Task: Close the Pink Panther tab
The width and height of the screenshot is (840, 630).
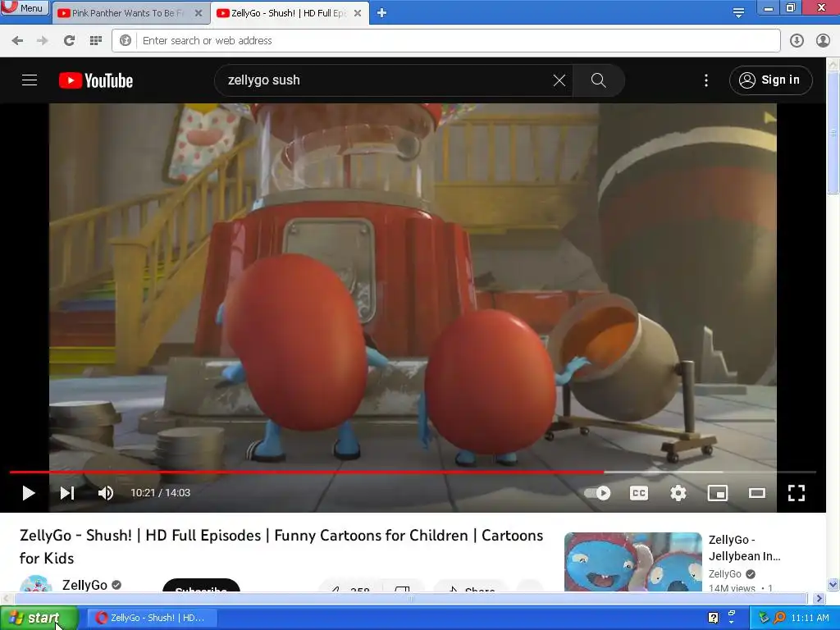Action: pos(199,13)
